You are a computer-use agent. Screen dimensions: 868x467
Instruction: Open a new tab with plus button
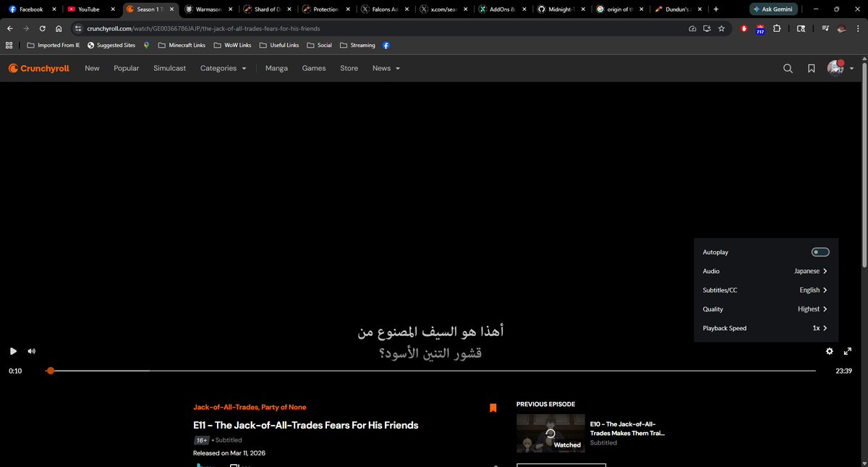point(716,9)
